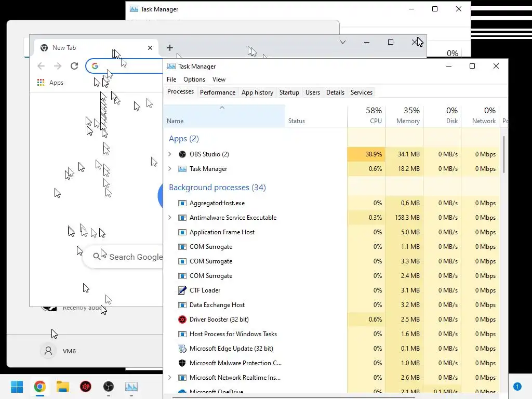Image resolution: width=532 pixels, height=399 pixels.
Task: Go forward in Chrome
Action: point(58,66)
